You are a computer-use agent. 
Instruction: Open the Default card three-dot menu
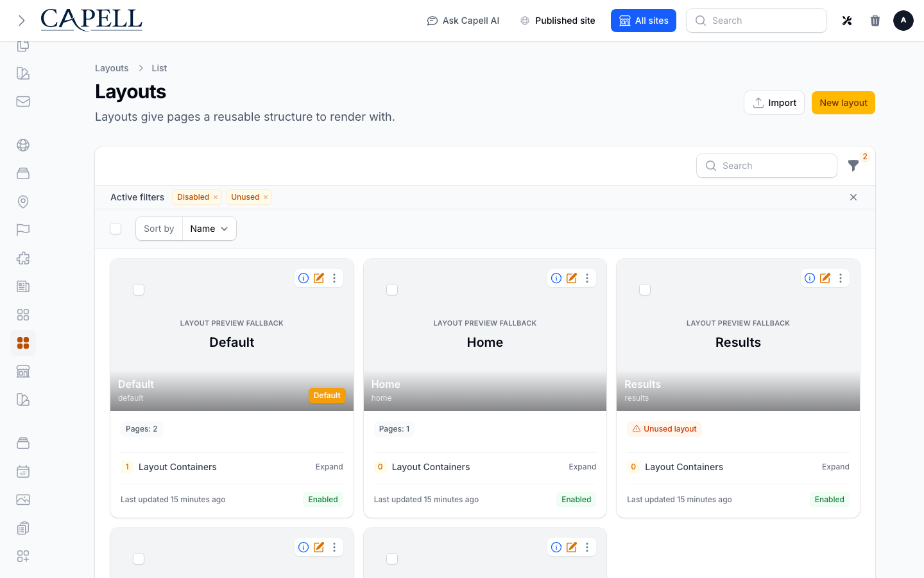334,278
